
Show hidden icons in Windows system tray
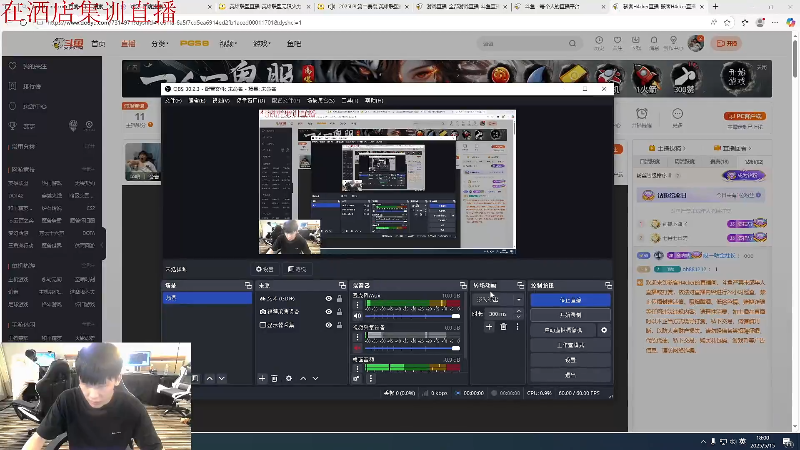pyautogui.click(x=703, y=441)
